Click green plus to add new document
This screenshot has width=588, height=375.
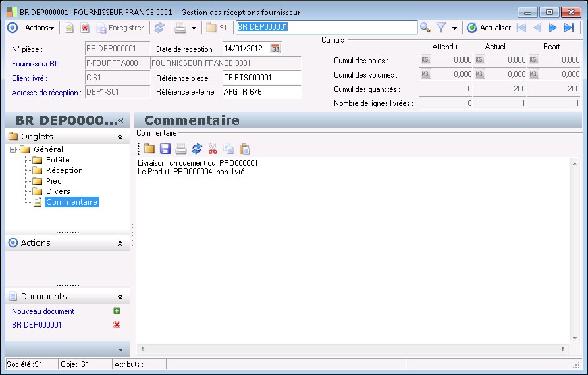coord(117,311)
